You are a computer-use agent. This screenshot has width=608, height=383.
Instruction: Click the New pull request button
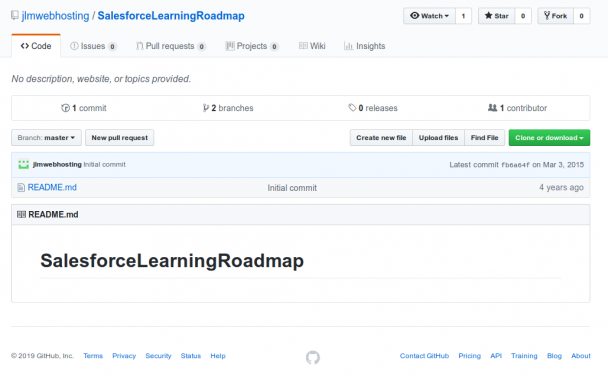click(x=119, y=138)
